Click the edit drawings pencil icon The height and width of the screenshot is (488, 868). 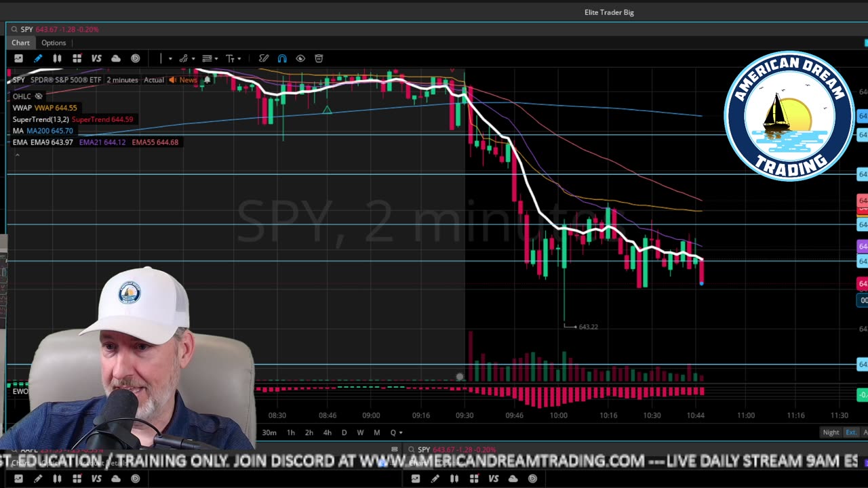tap(264, 58)
